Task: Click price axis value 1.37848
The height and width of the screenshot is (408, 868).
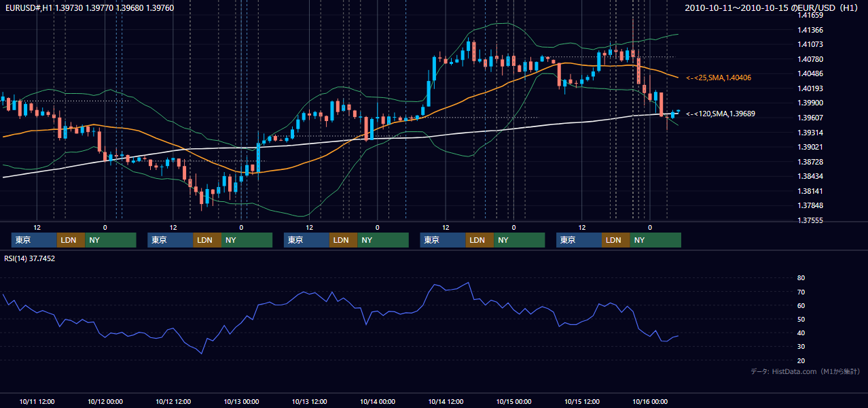Action: click(x=810, y=205)
